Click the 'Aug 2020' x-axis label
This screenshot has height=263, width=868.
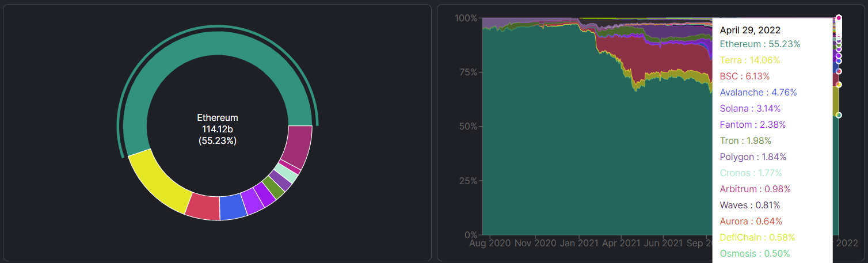pyautogui.click(x=490, y=243)
